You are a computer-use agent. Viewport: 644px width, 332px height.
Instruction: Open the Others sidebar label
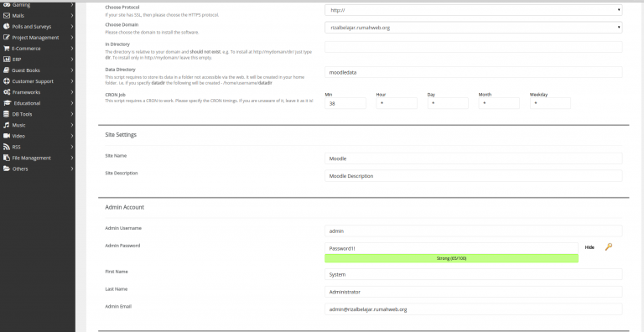pyautogui.click(x=20, y=169)
